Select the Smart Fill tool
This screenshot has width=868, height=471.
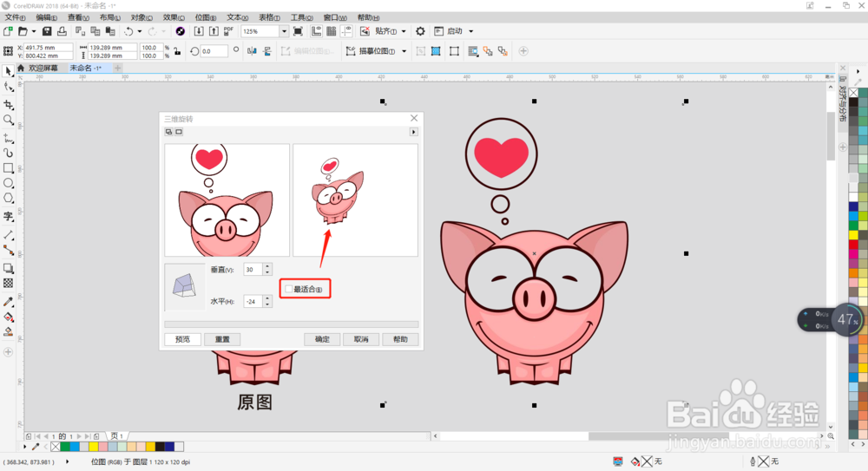(9, 332)
